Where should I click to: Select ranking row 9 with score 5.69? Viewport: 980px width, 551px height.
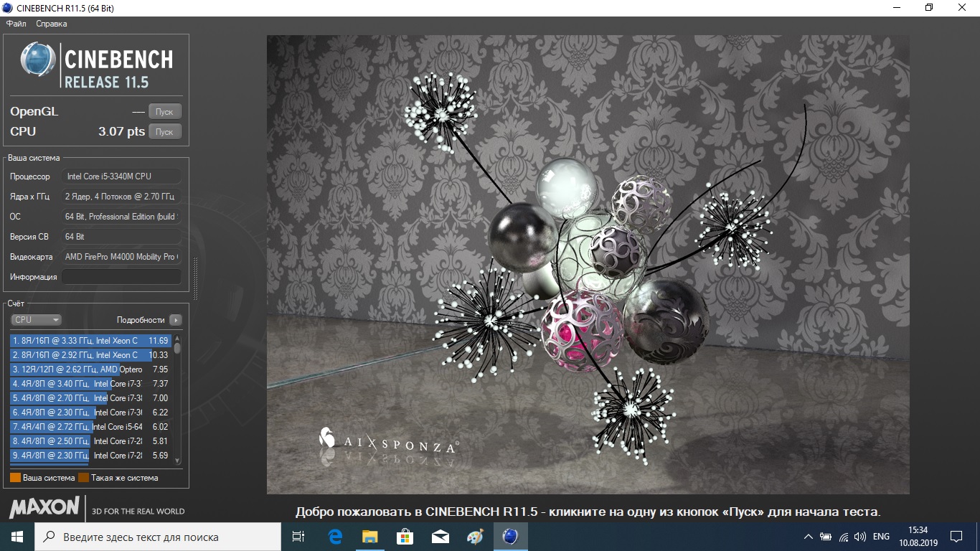point(90,456)
